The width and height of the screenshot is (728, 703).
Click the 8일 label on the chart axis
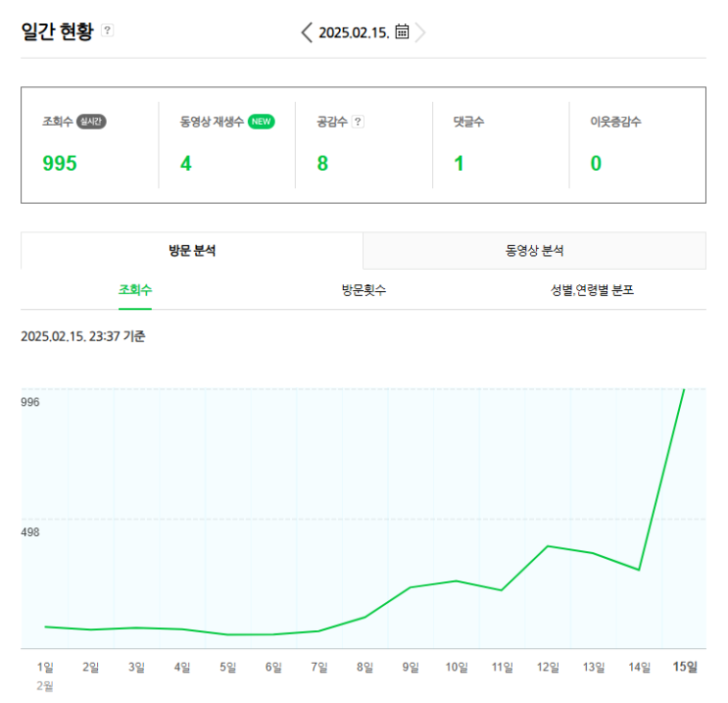pyautogui.click(x=365, y=668)
